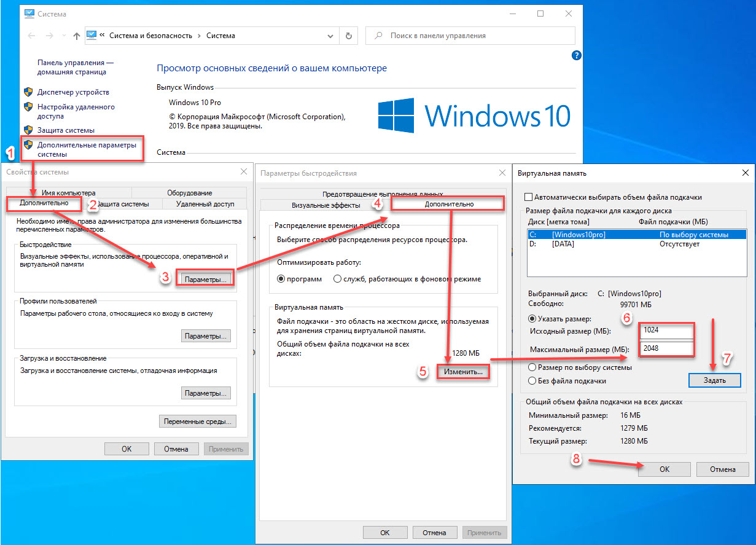Select drive C: [Windows10pro] row
This screenshot has height=545, width=756.
coord(636,235)
